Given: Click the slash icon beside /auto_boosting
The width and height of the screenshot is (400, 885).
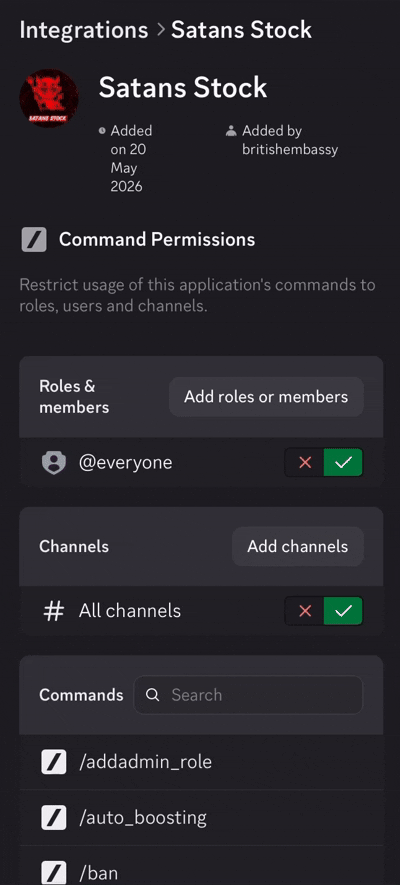Looking at the screenshot, I should pos(54,818).
